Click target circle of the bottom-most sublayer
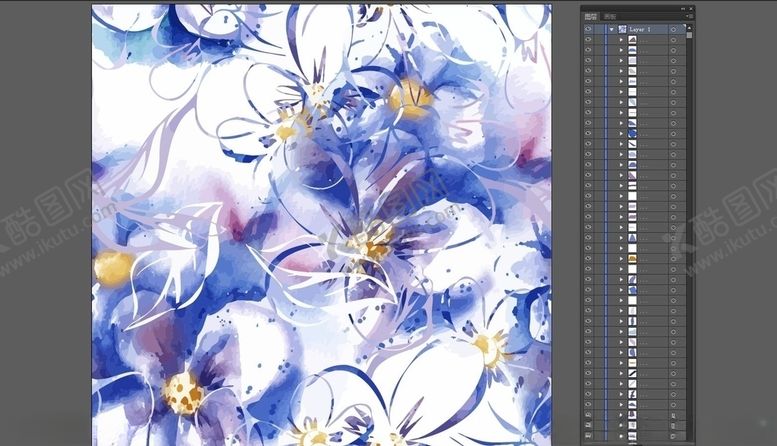Image resolution: width=777 pixels, height=446 pixels. tap(674, 436)
